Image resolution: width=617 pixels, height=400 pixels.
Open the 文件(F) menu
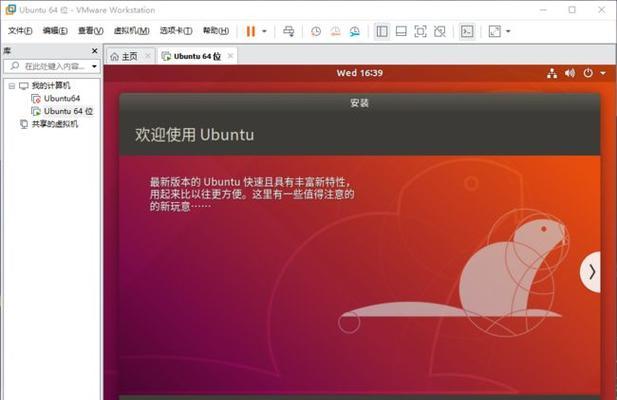[20, 31]
